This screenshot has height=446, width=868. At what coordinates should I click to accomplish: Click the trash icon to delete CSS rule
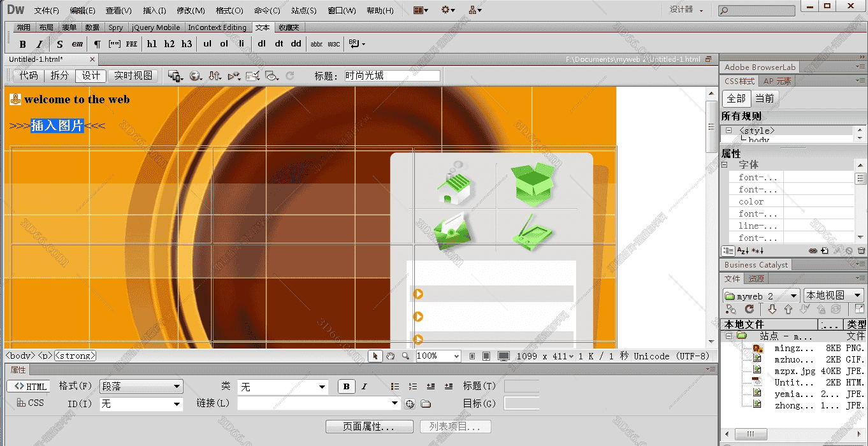(x=861, y=251)
